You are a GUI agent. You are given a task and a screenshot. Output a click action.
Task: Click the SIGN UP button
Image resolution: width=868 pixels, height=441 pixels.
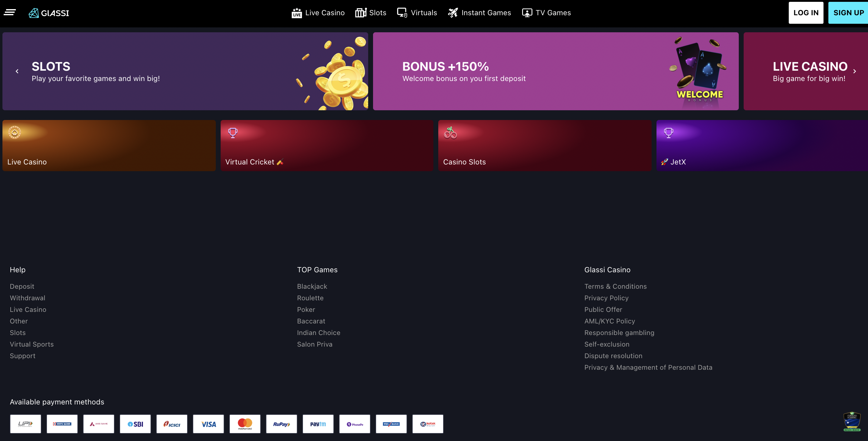pos(848,13)
